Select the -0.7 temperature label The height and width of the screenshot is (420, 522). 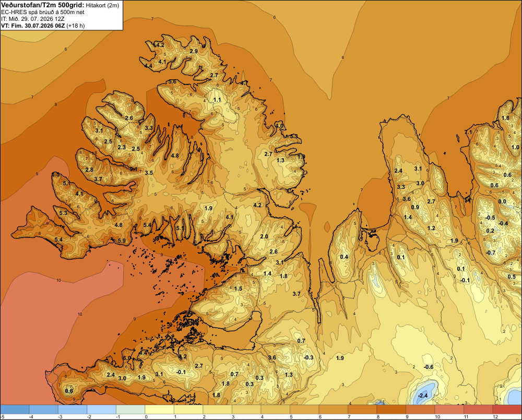point(490,253)
